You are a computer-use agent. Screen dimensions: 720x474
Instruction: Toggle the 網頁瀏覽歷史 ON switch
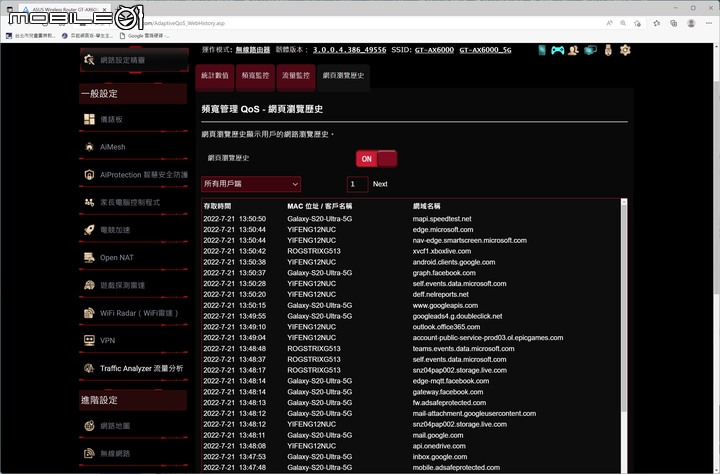tap(377, 158)
